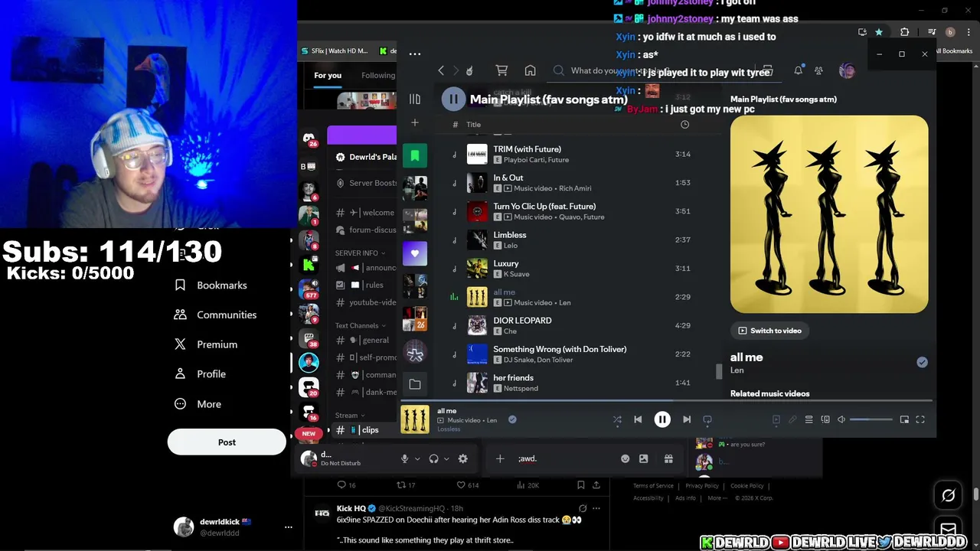This screenshot has width=980, height=551.
Task: Open the folder icon in library sidebar
Action: [x=414, y=384]
